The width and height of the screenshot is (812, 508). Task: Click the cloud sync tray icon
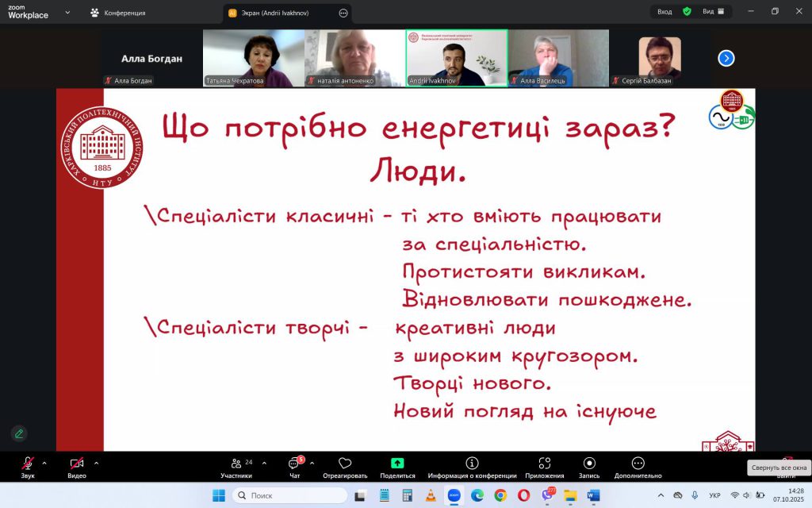pyautogui.click(x=678, y=495)
